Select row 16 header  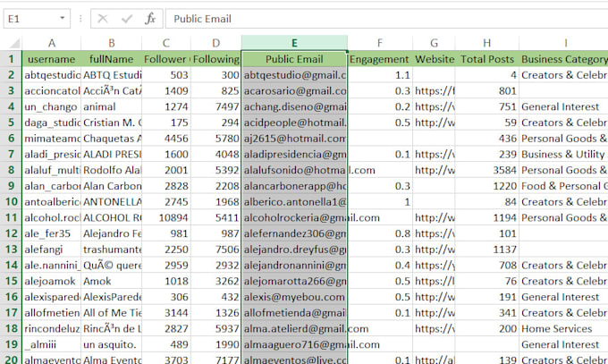11,297
